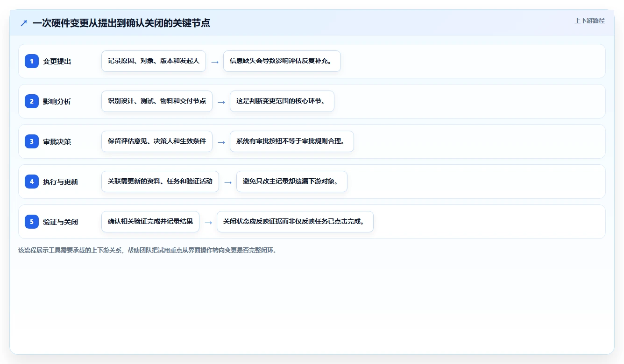Click the 保留评估意见、决策人和生效条件 box
The width and height of the screenshot is (624, 364).
[x=157, y=141]
